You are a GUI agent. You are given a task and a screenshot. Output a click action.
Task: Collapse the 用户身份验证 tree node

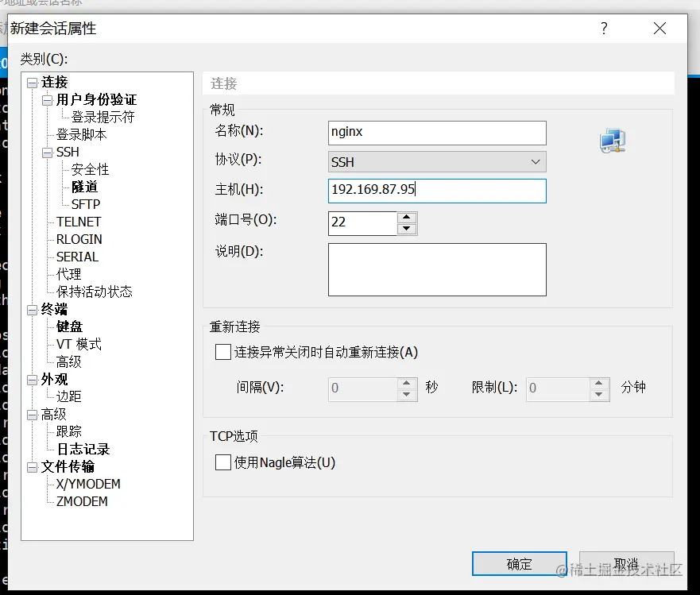click(48, 100)
